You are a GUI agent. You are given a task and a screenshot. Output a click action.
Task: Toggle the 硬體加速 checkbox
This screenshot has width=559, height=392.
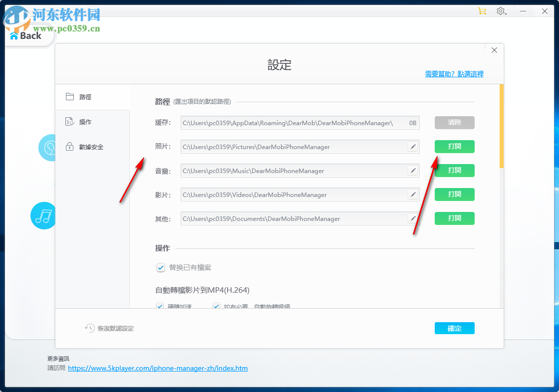click(160, 306)
